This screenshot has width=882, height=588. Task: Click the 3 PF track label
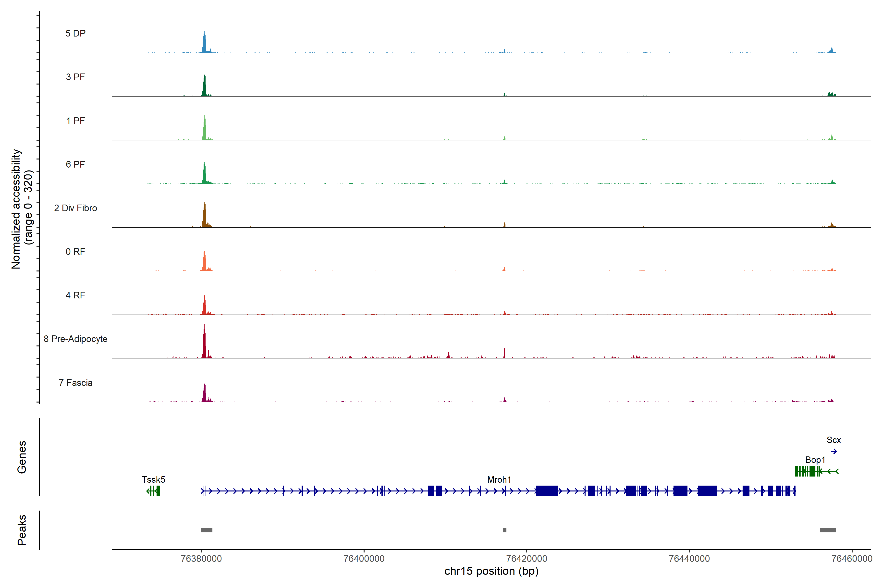coord(75,77)
